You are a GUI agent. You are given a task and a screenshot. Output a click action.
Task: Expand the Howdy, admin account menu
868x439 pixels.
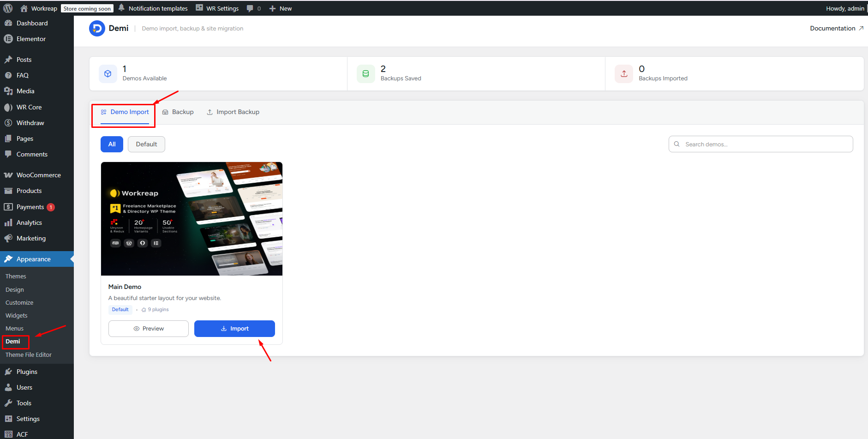(844, 8)
